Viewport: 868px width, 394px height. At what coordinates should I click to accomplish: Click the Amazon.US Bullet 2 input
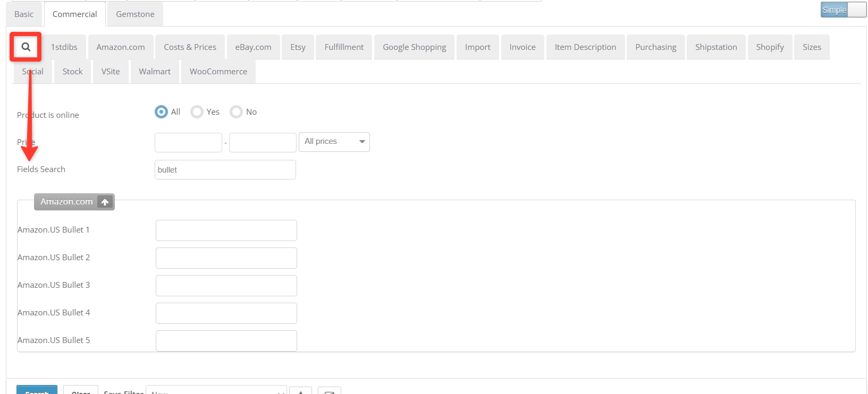[226, 258]
